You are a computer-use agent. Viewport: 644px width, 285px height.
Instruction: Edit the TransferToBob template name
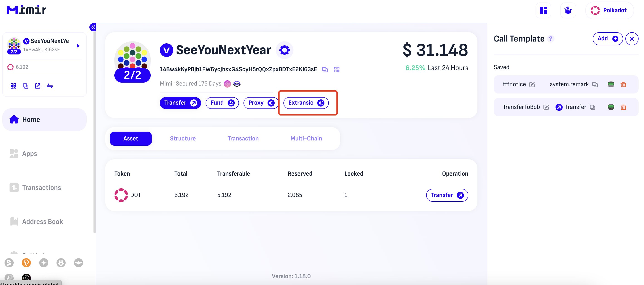546,107
